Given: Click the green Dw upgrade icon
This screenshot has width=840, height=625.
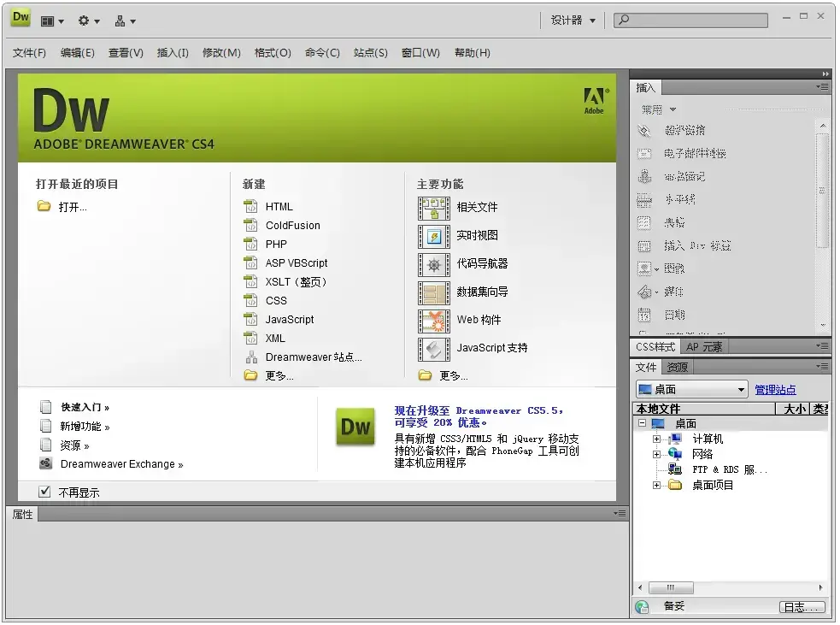Looking at the screenshot, I should (355, 427).
